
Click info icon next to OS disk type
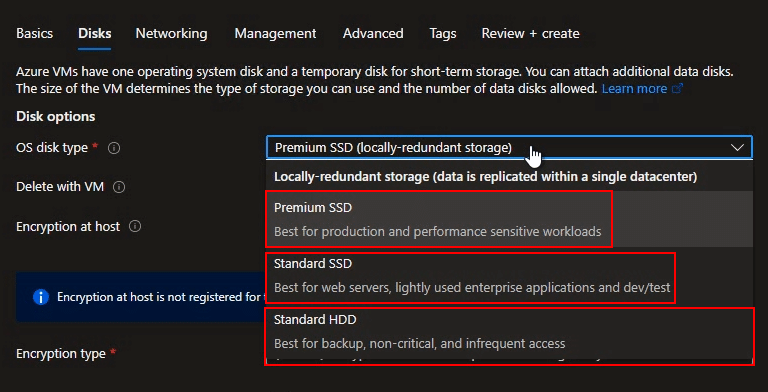[x=114, y=148]
